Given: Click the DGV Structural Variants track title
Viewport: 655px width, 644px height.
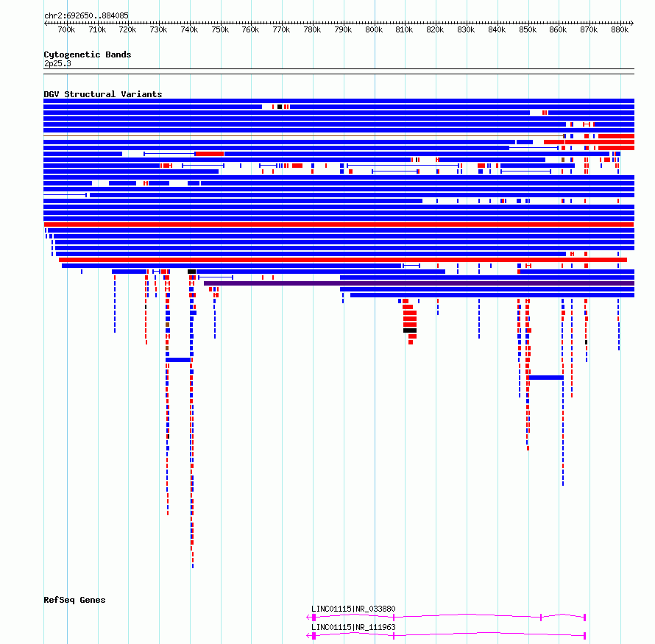Looking at the screenshot, I should (x=103, y=94).
